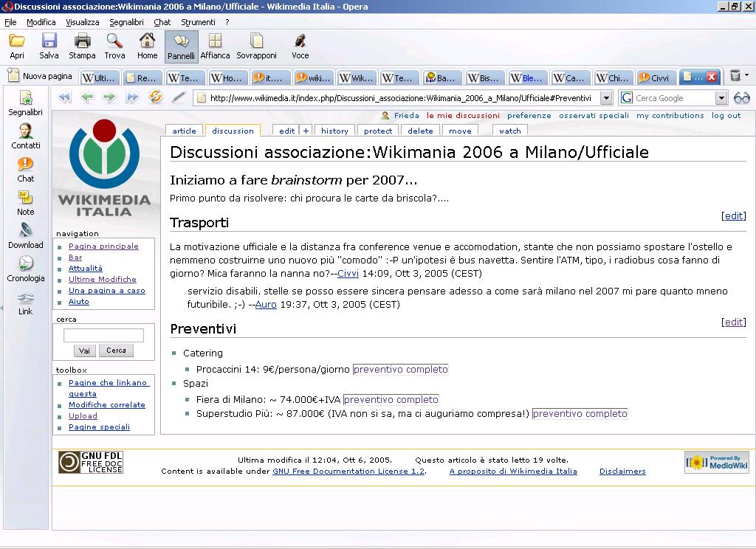Image resolution: width=756 pixels, height=549 pixels.
Task: Open the Google search engine dropdown
Action: 721,98
